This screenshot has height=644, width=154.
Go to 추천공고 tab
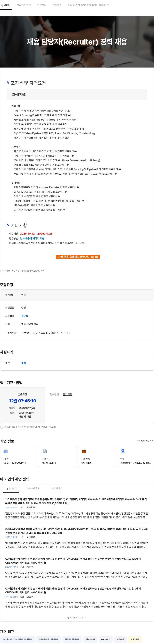(57, 5)
